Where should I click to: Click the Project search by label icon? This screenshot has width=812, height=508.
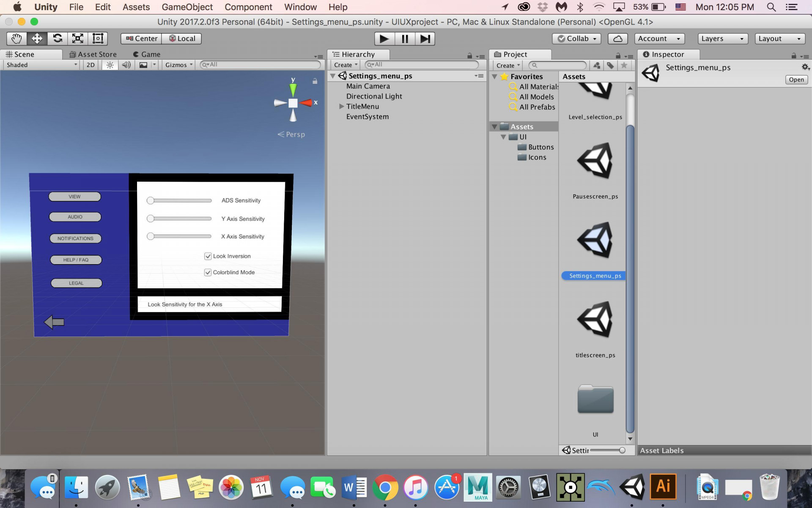pyautogui.click(x=610, y=65)
